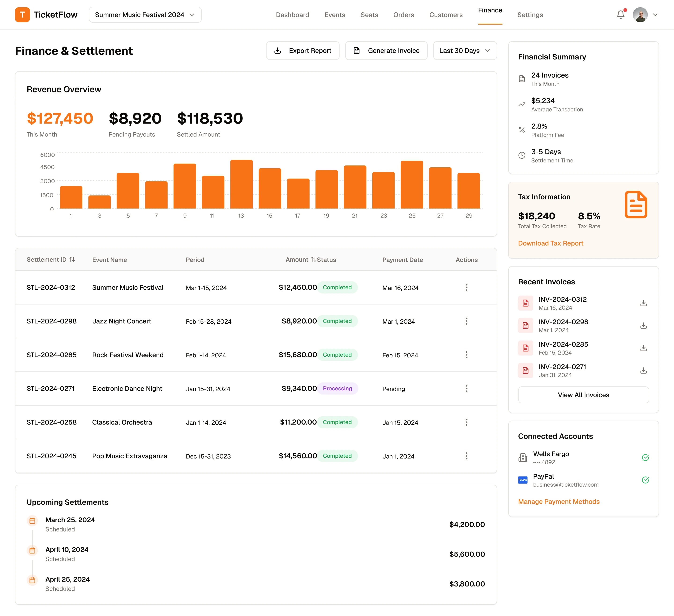
Task: Click the View All Invoices button
Action: 583,395
